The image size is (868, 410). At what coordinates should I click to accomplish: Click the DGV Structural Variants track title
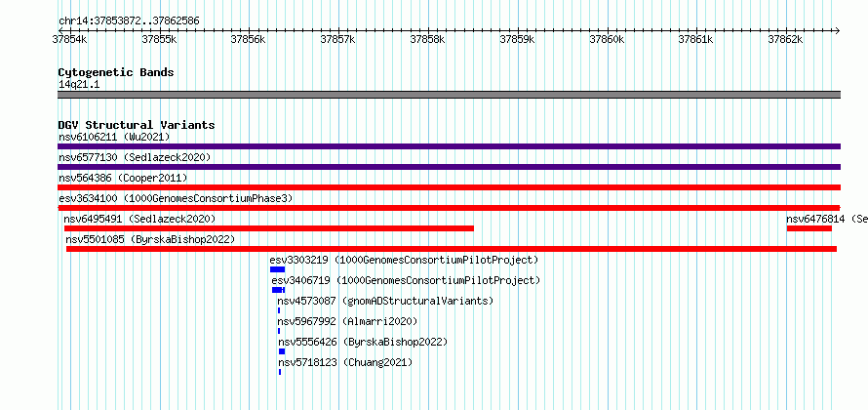pyautogui.click(x=137, y=125)
